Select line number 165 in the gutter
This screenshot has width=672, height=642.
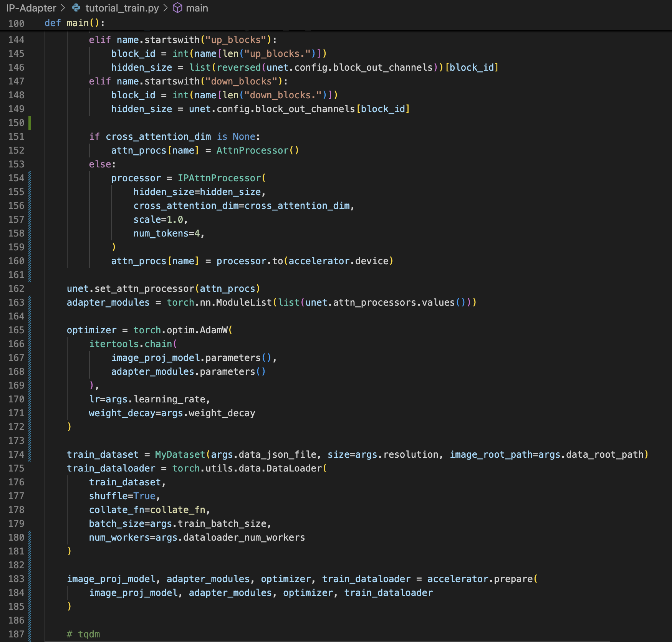coord(16,330)
